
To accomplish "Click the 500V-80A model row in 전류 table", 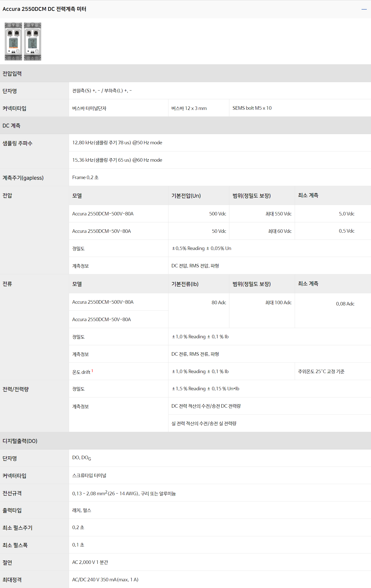I will 103,302.
